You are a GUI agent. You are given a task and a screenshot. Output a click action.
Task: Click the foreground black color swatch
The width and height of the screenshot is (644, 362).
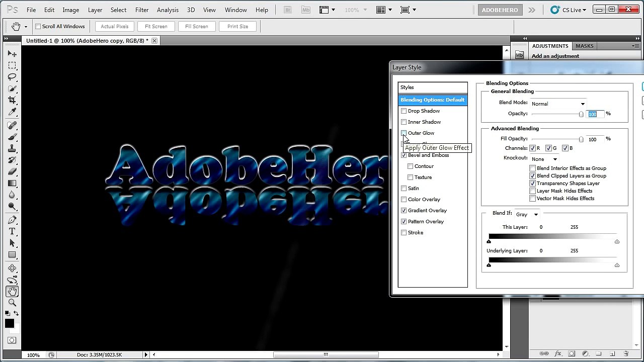pyautogui.click(x=10, y=323)
